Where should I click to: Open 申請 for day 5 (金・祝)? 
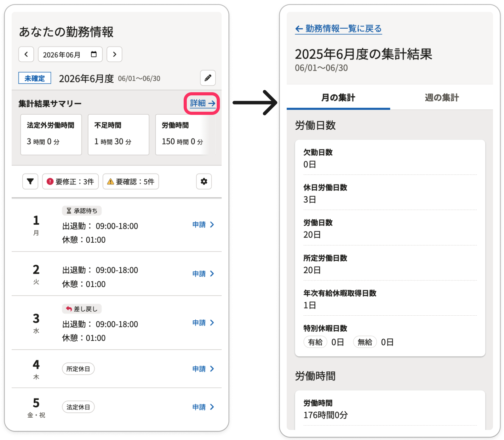point(203,407)
